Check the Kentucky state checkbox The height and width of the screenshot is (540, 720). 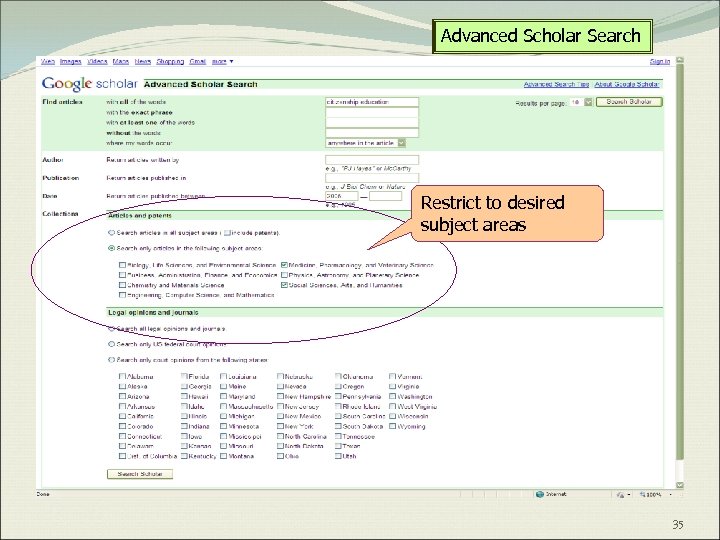point(184,456)
